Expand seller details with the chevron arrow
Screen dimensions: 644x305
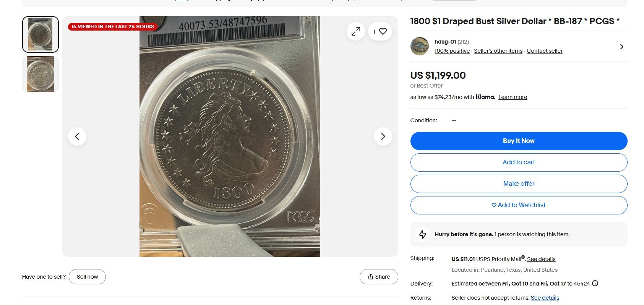point(622,47)
